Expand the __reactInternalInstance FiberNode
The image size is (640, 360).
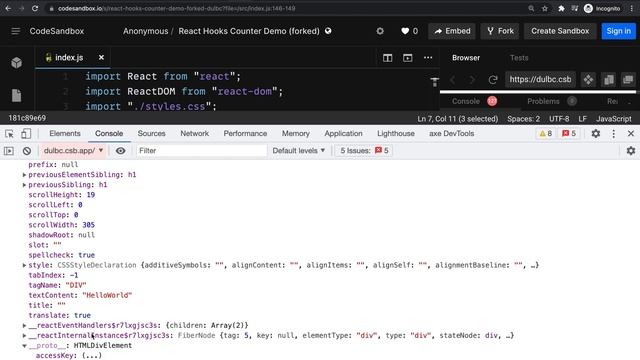point(24,336)
